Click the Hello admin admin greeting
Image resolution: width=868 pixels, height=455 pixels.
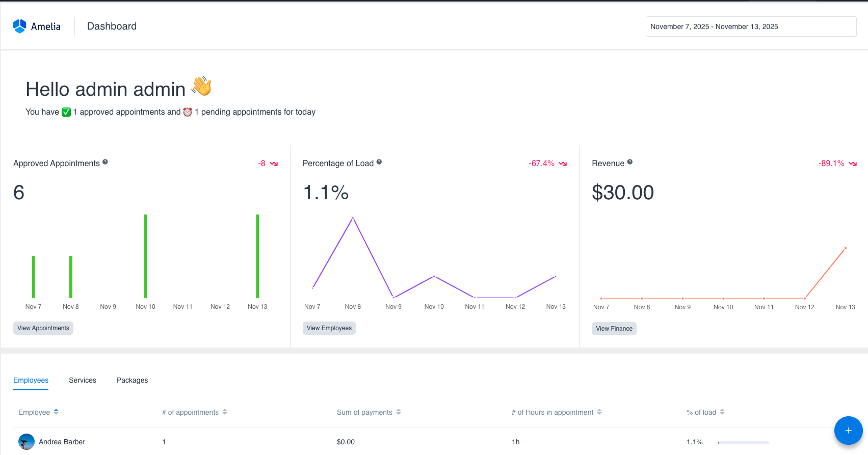[106, 89]
